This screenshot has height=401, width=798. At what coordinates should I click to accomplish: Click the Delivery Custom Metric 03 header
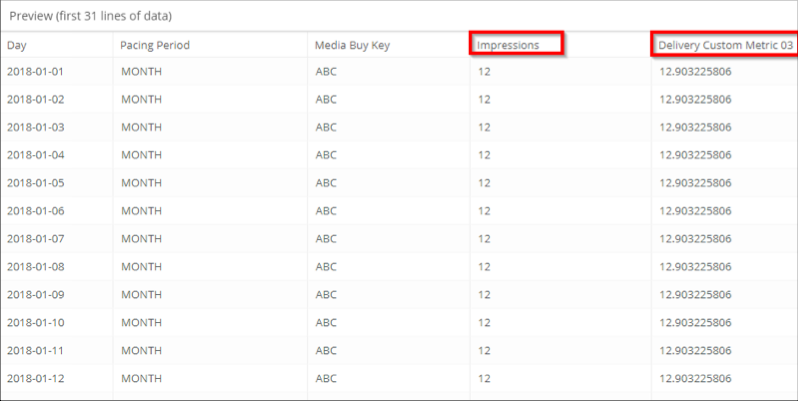tap(725, 45)
